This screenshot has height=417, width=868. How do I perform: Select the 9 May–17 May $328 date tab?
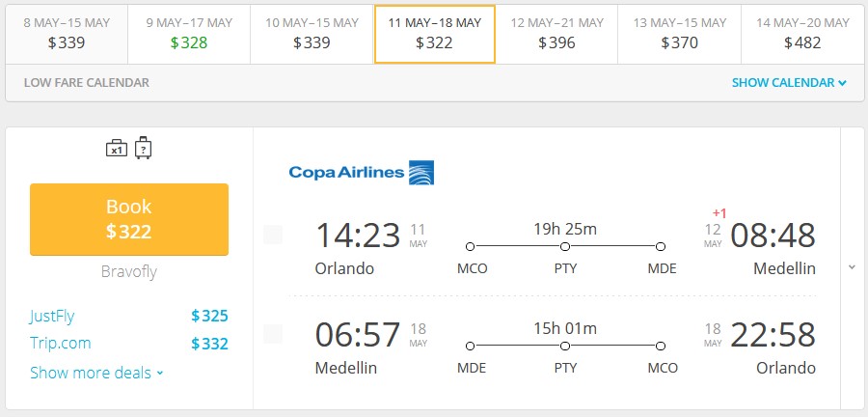[x=189, y=35]
